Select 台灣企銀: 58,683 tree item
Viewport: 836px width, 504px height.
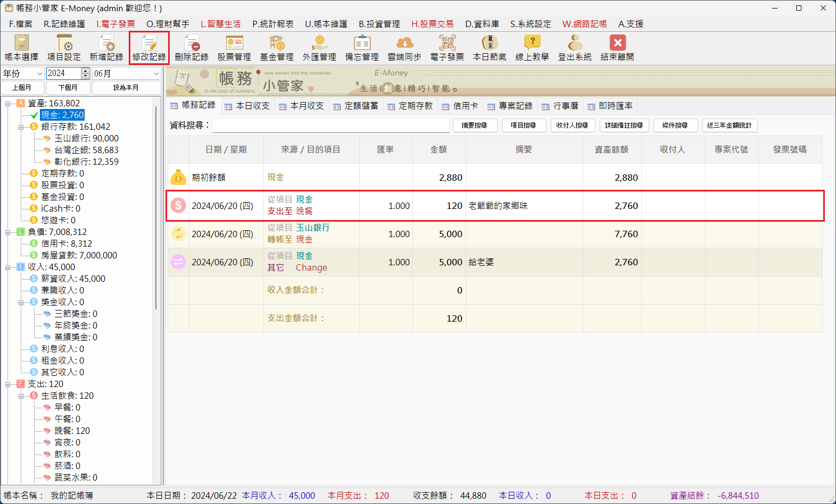[x=86, y=150]
